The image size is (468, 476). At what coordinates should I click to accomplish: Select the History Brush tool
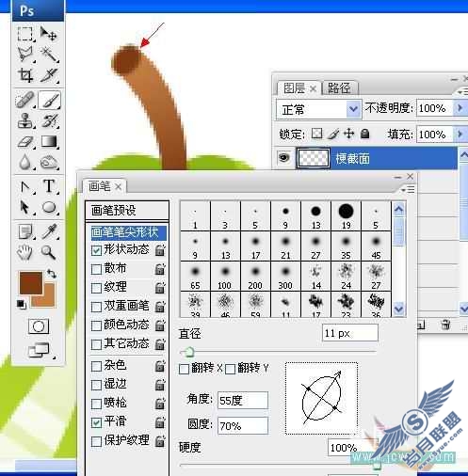tap(49, 121)
